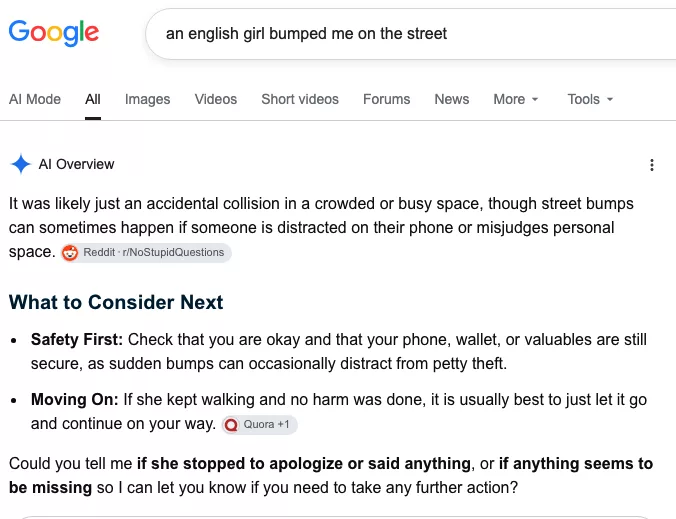Switch to AI Mode tab
The width and height of the screenshot is (676, 519).
pos(35,100)
